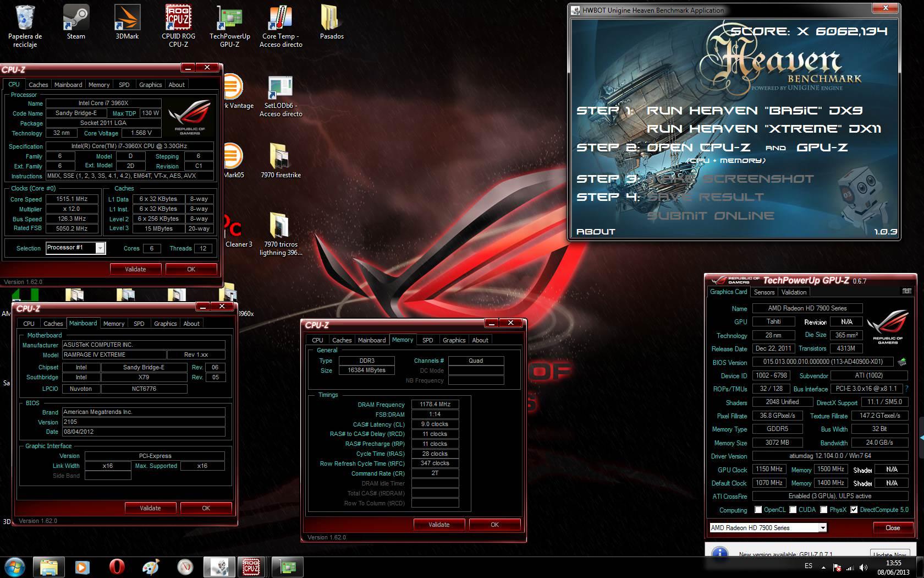Screen dimensions: 924x578
Task: Enable the OpenCL checkbox in GPU-Z
Action: pos(758,510)
